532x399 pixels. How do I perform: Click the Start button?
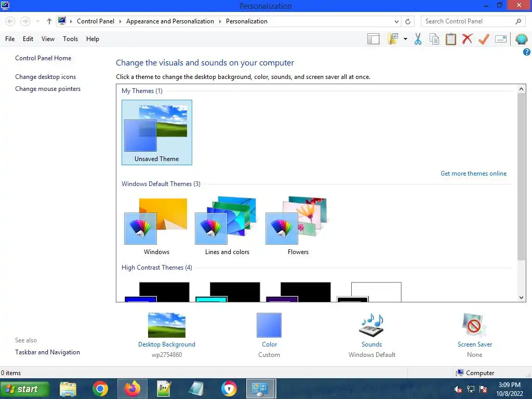click(x=25, y=389)
